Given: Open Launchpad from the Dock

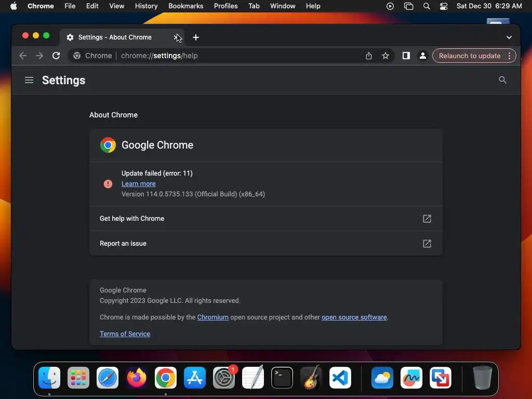Looking at the screenshot, I should (78, 378).
